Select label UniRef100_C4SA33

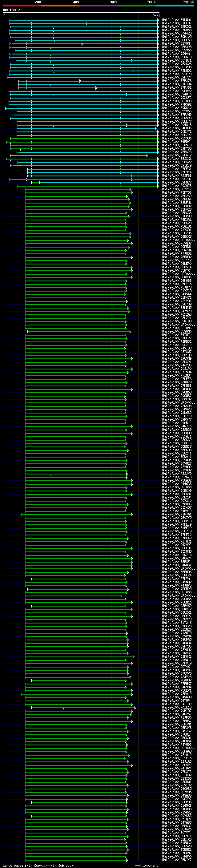pyautogui.click(x=177, y=796)
